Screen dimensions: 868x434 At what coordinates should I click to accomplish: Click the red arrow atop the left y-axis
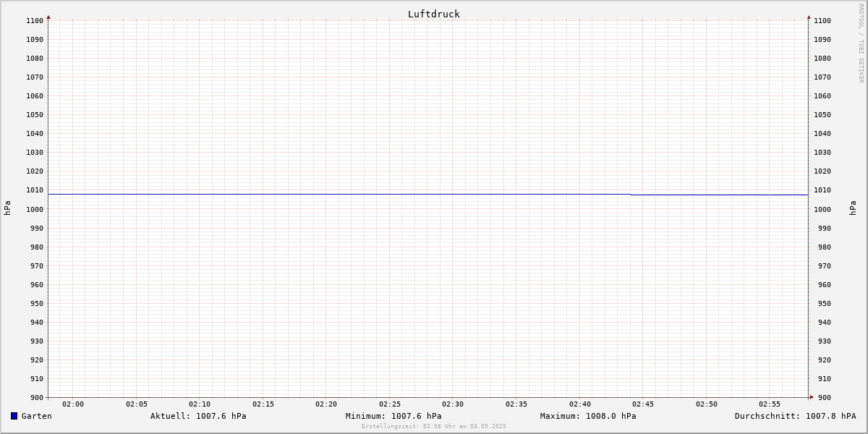pos(48,17)
